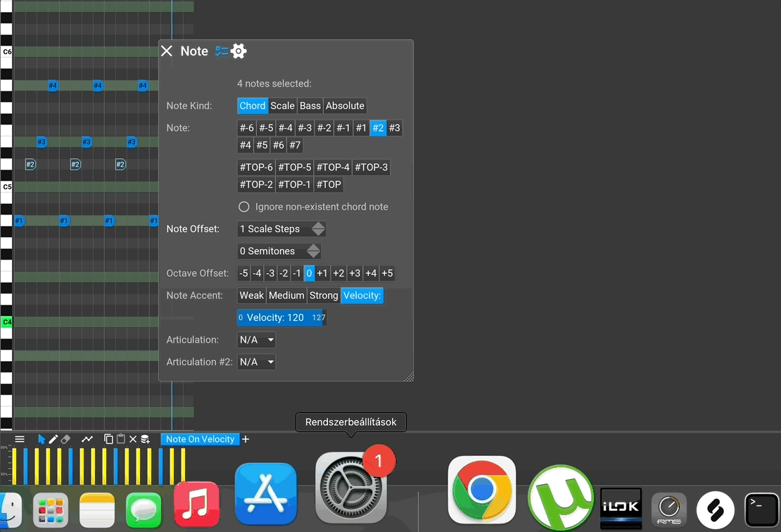The height and width of the screenshot is (532, 781).
Task: Choose chord note #TOP-1
Action: [295, 184]
